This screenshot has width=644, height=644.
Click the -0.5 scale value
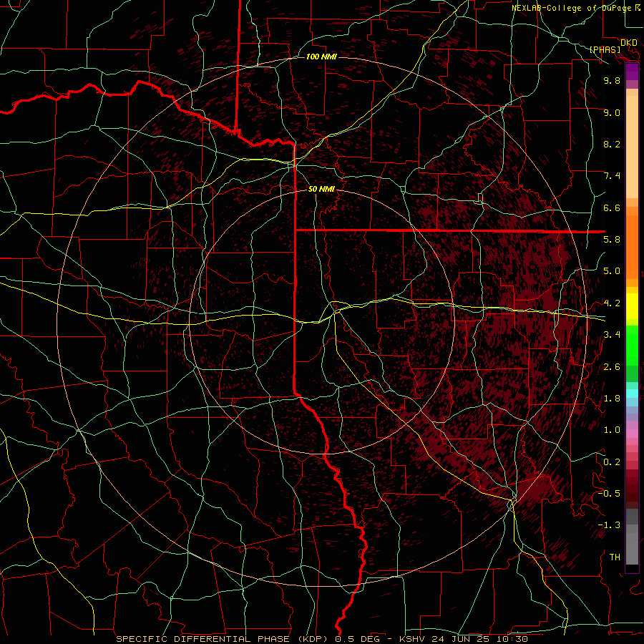[x=609, y=494]
